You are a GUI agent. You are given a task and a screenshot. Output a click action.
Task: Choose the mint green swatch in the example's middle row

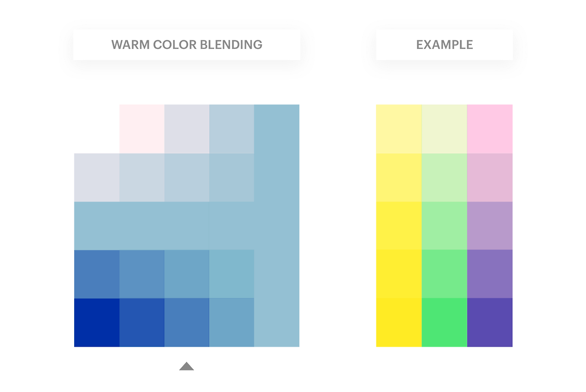445,226
